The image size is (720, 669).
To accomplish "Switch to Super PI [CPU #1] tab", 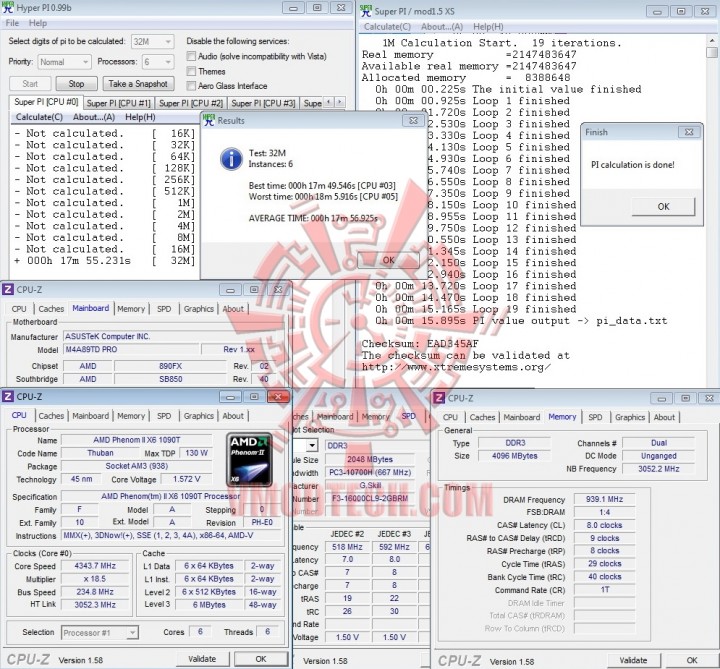I will 118,103.
